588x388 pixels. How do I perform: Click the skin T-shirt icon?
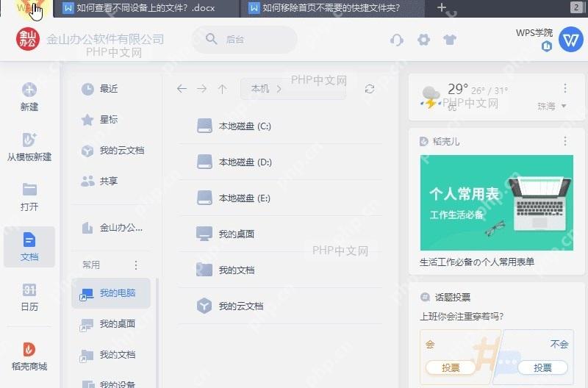click(450, 40)
